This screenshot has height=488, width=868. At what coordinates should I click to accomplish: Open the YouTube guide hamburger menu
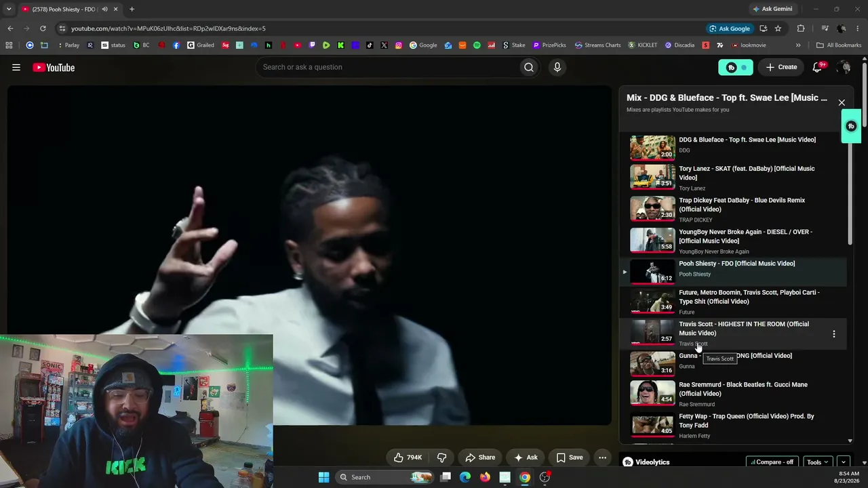tap(16, 67)
